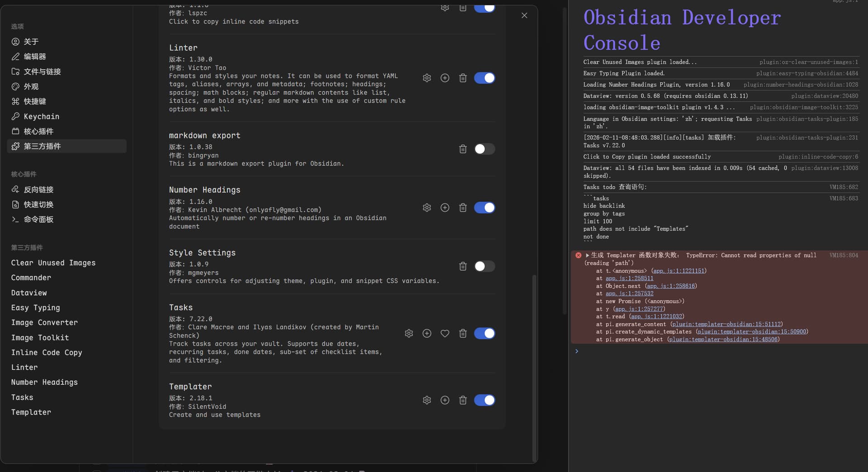
Task: Click Templater trash uninstall icon
Action: click(462, 401)
